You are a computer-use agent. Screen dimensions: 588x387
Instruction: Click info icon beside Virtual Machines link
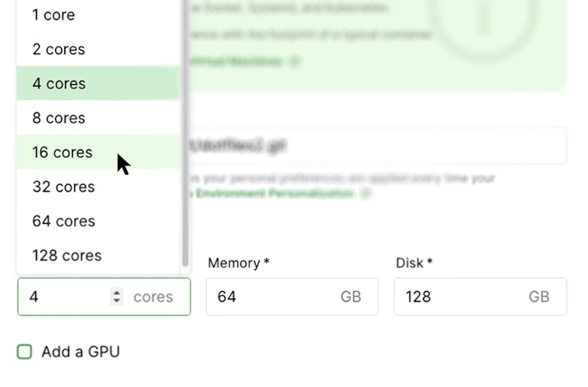click(296, 61)
